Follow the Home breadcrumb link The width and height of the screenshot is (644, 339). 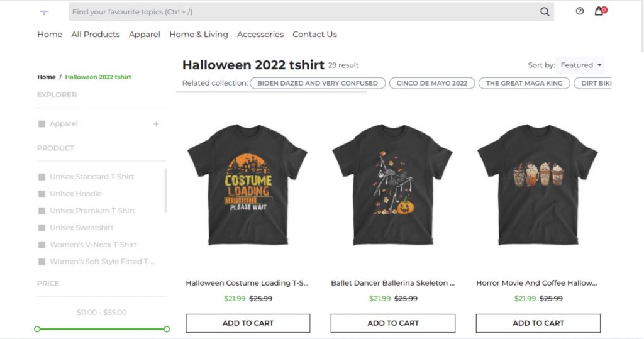(x=47, y=77)
